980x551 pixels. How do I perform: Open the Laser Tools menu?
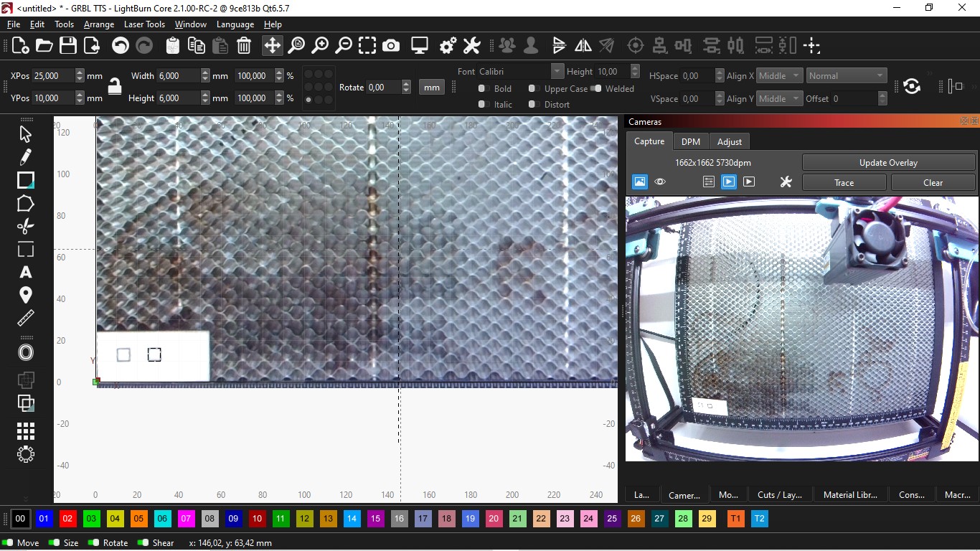(x=144, y=24)
